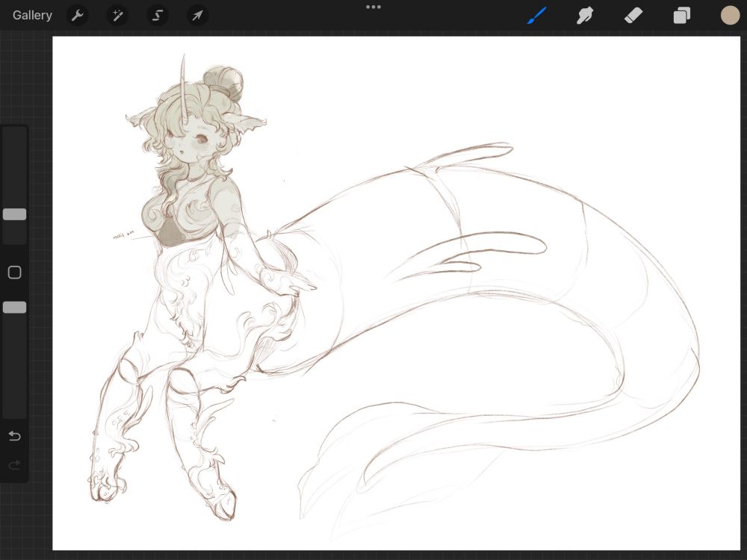Open Eraser brush settings
Screen dimensions: 747x560
(633, 15)
